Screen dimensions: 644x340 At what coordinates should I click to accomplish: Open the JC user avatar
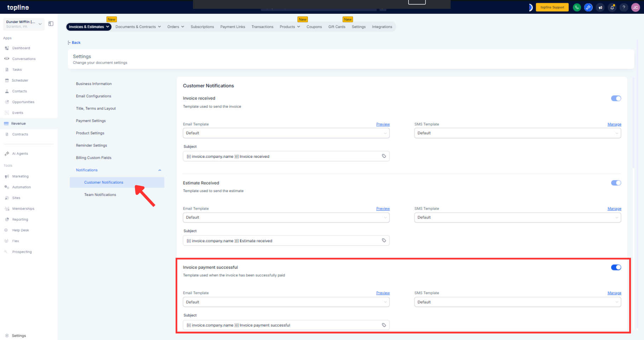point(636,7)
